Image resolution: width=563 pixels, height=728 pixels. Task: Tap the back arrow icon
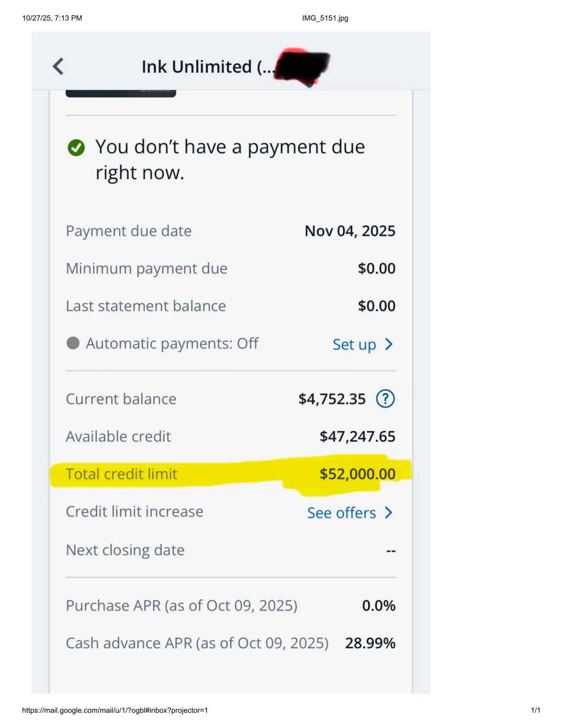click(x=58, y=66)
